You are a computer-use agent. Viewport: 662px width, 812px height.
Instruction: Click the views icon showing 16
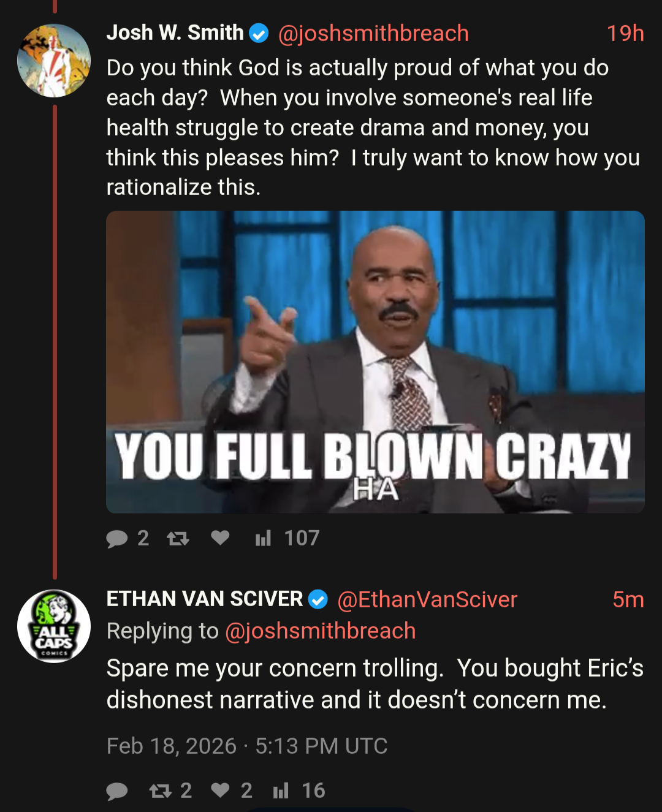point(280,791)
